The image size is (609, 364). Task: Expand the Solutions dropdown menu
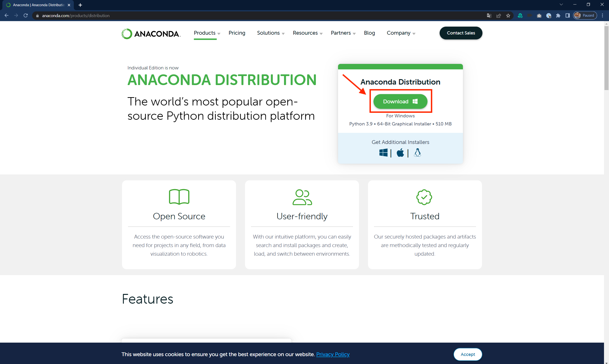270,33
